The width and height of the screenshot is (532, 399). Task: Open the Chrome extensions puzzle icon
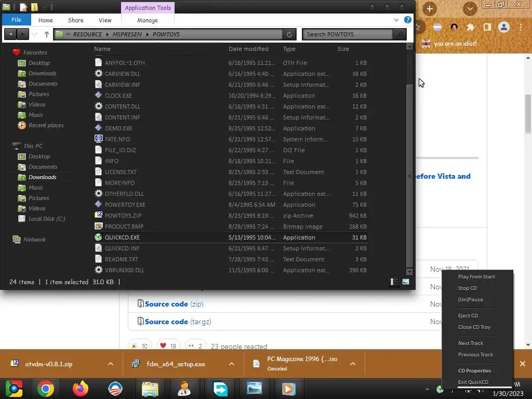coord(470,28)
